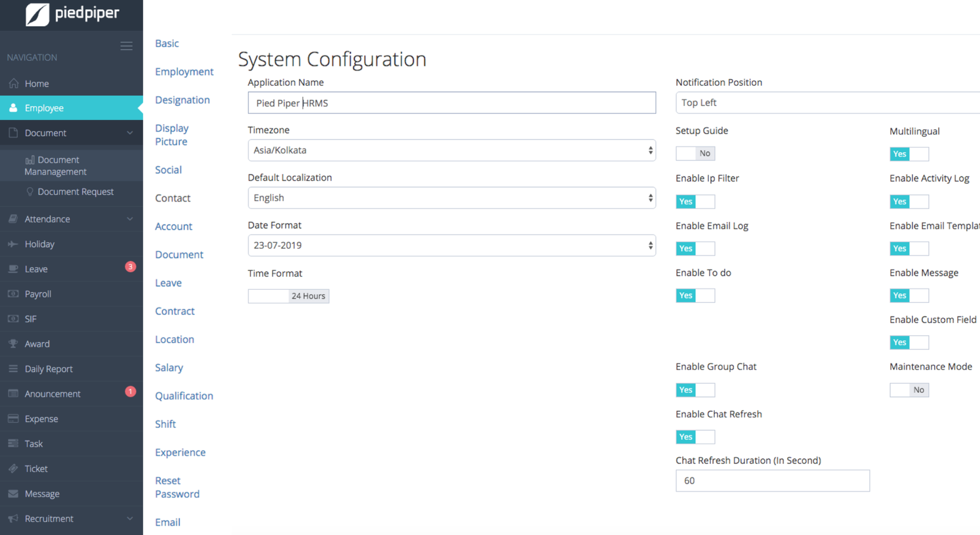Image resolution: width=980 pixels, height=535 pixels.
Task: Open the Reset Password link
Action: (177, 487)
